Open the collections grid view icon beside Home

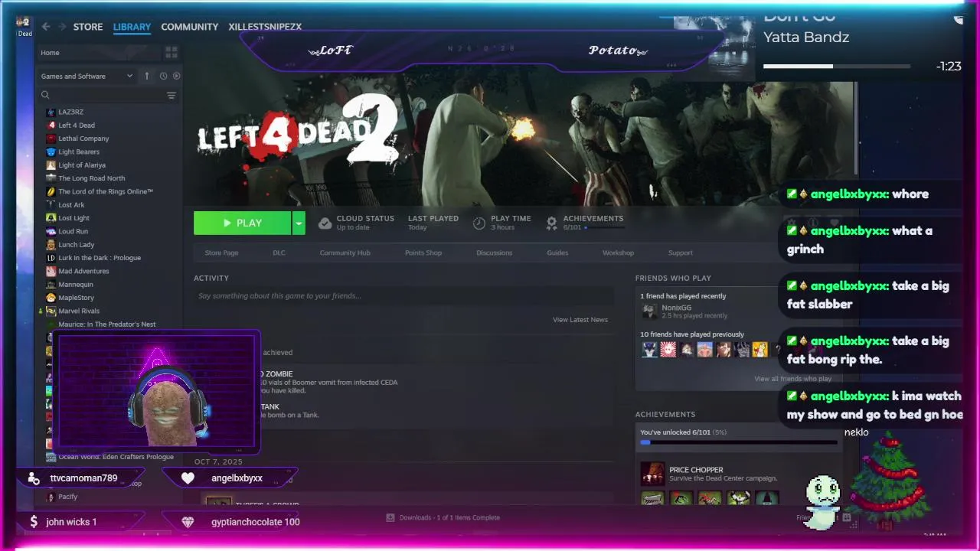point(171,52)
